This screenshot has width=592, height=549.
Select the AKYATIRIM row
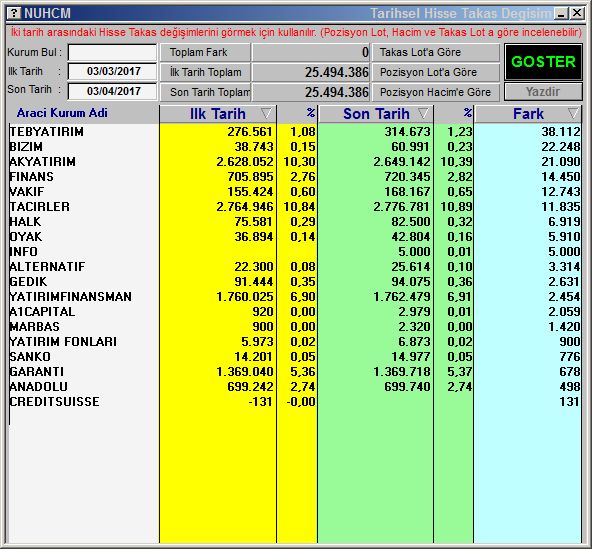point(295,162)
